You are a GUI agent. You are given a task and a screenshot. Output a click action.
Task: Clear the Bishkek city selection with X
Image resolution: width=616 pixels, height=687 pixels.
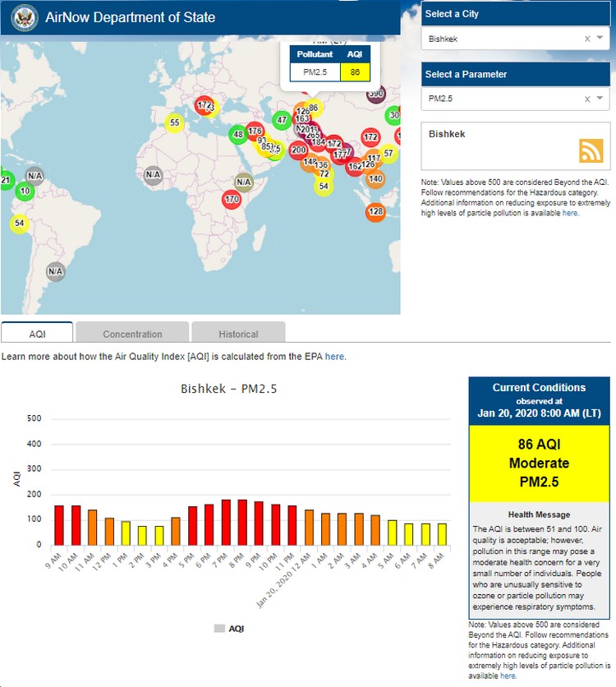tap(587, 39)
